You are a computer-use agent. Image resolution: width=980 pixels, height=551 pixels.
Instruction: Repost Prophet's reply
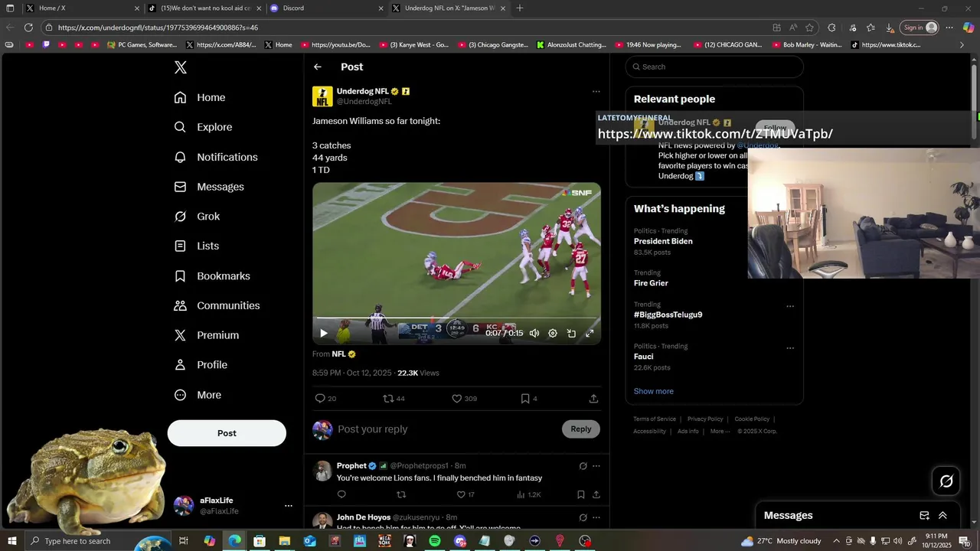[x=401, y=495]
